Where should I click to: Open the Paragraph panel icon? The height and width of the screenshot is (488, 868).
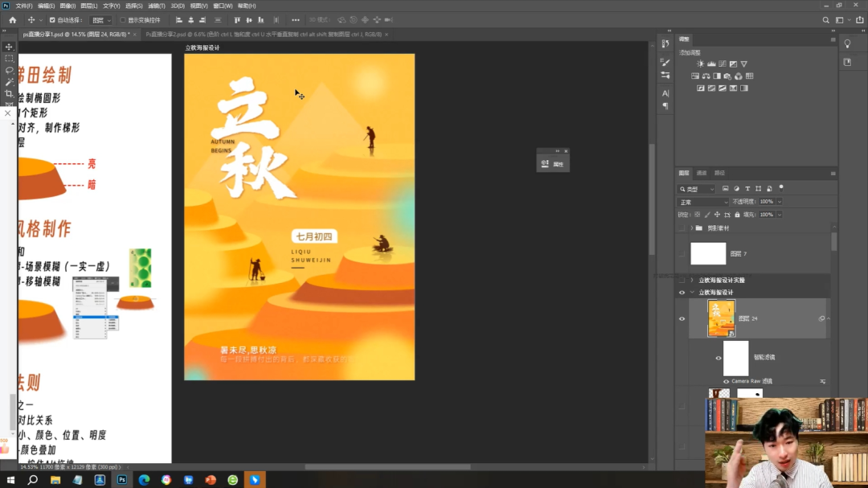click(665, 106)
